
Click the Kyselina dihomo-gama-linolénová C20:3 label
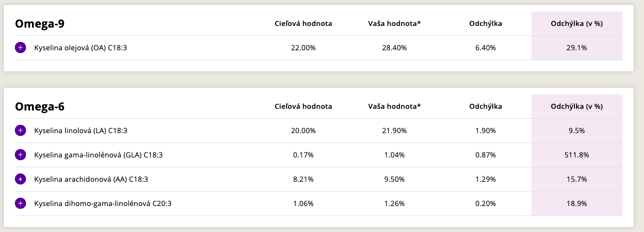pos(103,204)
